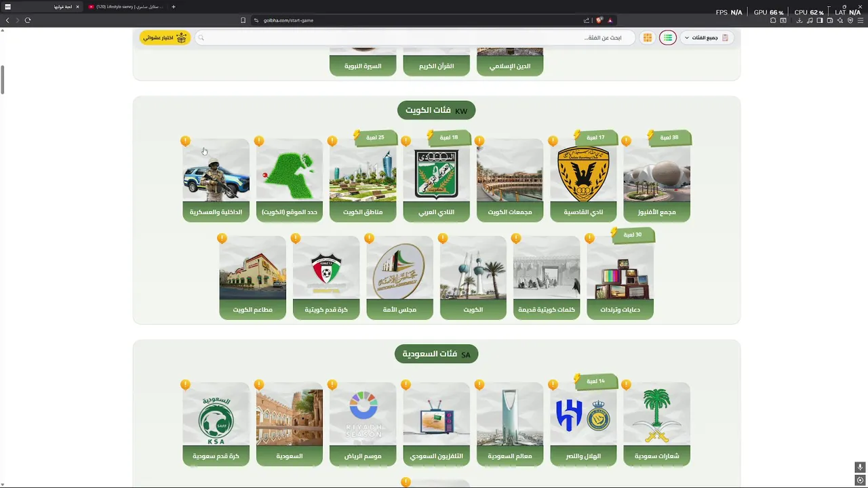Select السيرة النبوية category
The width and height of the screenshot is (868, 488).
click(363, 62)
